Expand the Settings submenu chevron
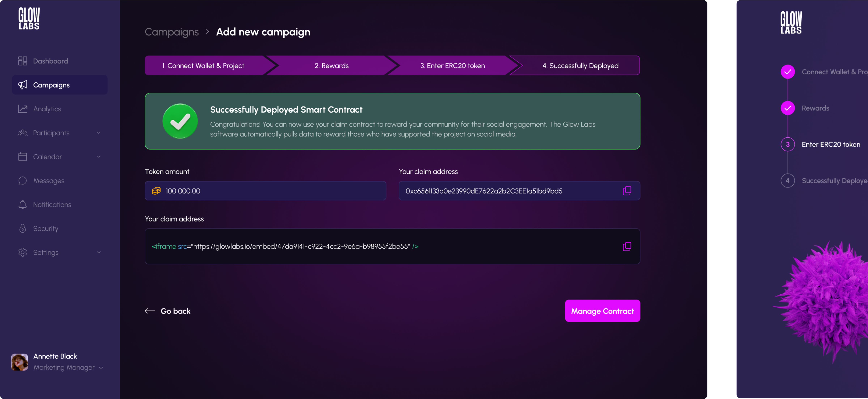868x399 pixels. 99,253
